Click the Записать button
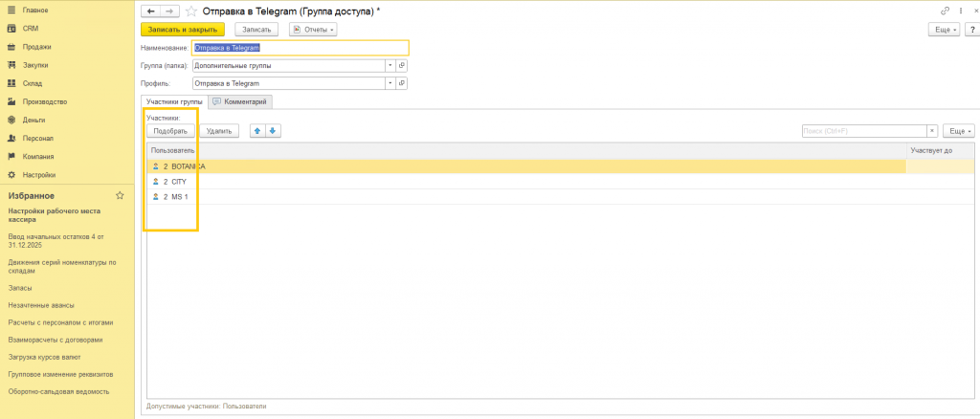Screen dimensions: 980x419 point(256,30)
